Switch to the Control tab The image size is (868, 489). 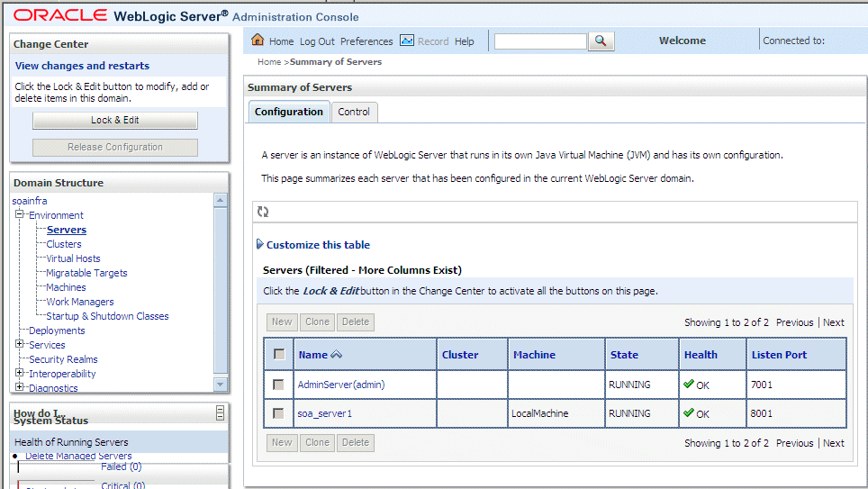(x=354, y=112)
